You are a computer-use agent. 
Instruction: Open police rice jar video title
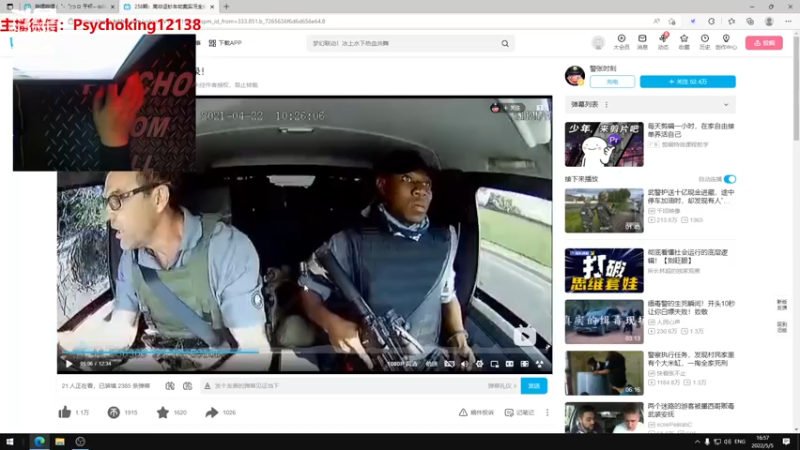691,359
